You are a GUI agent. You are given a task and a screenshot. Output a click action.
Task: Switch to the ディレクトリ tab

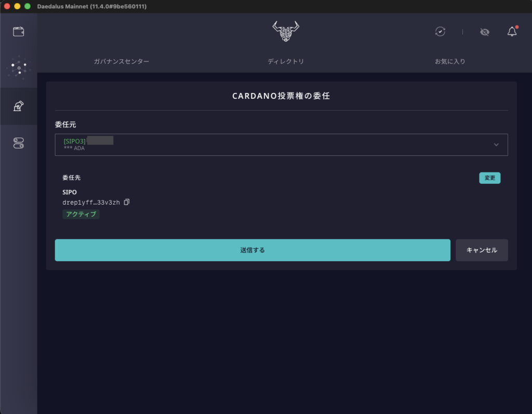(x=286, y=61)
